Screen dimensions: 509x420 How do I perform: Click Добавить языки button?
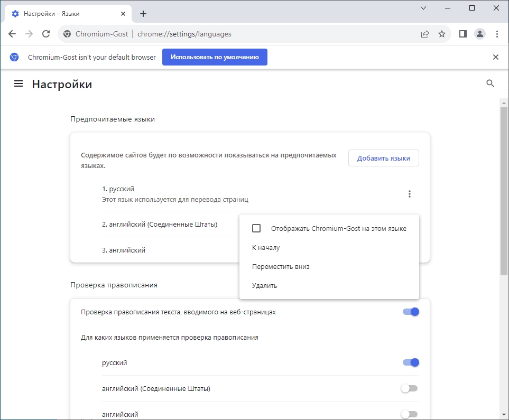tap(383, 158)
